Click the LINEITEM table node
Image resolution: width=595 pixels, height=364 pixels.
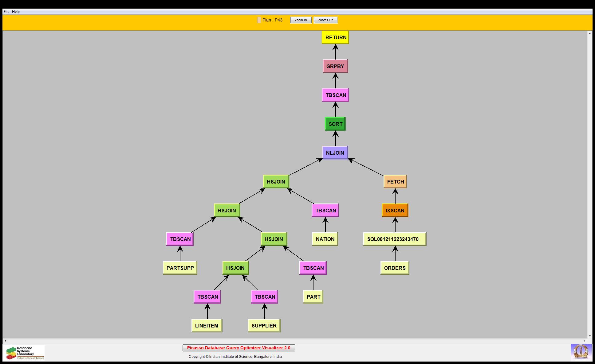(207, 326)
